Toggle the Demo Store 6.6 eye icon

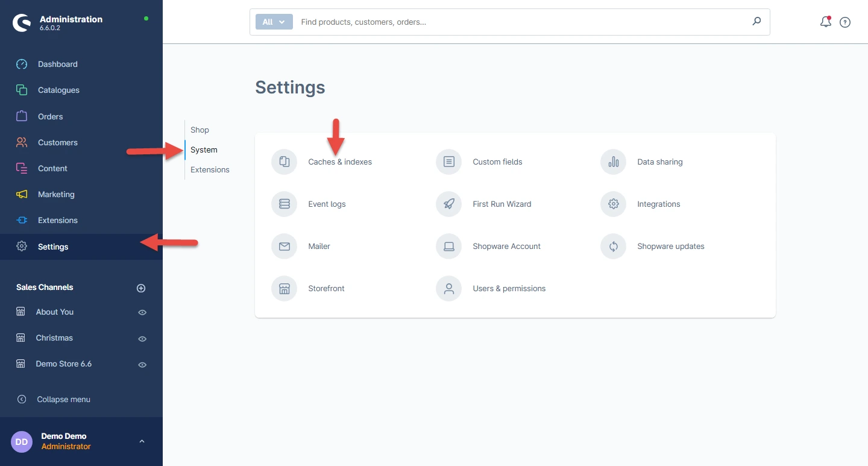(142, 364)
